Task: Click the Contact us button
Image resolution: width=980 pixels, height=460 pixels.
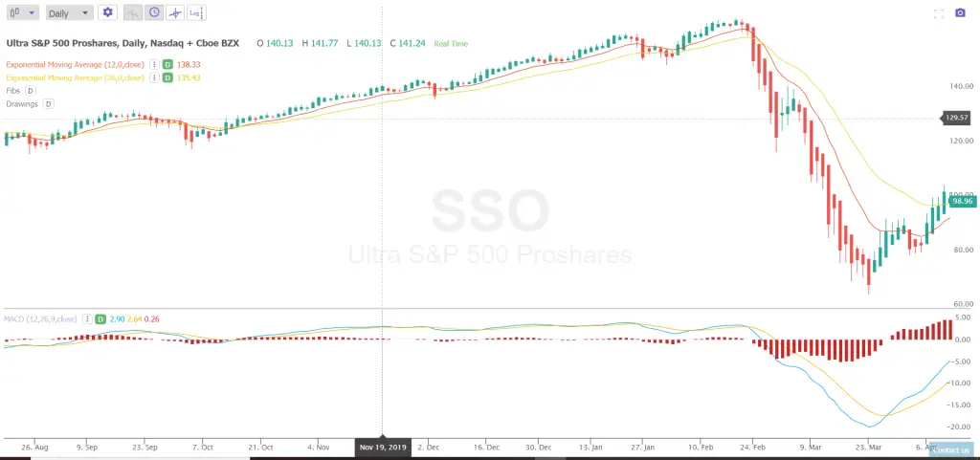Action: [x=951, y=450]
